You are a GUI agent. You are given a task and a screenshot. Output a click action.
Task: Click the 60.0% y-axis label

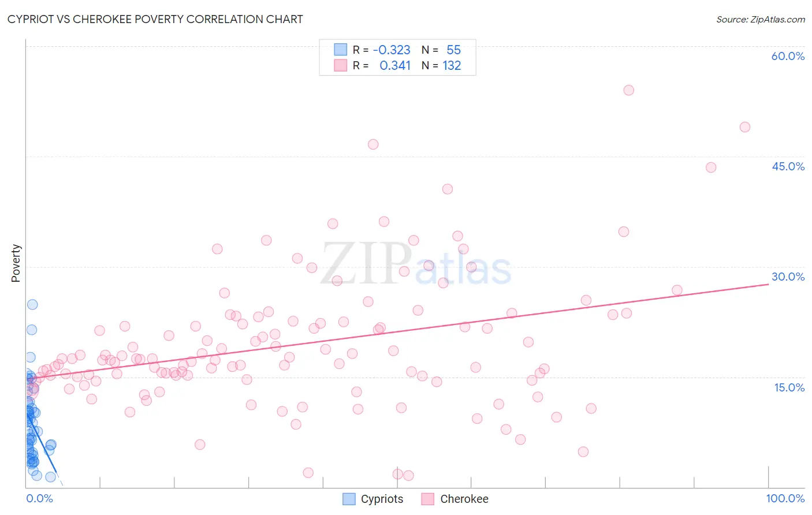pos(788,56)
